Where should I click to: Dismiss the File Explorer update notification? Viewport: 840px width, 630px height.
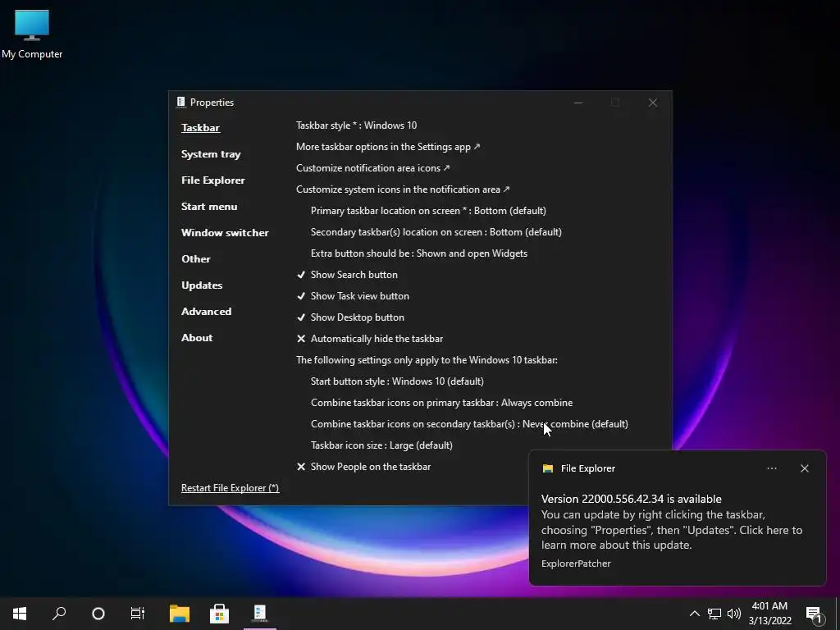click(805, 468)
